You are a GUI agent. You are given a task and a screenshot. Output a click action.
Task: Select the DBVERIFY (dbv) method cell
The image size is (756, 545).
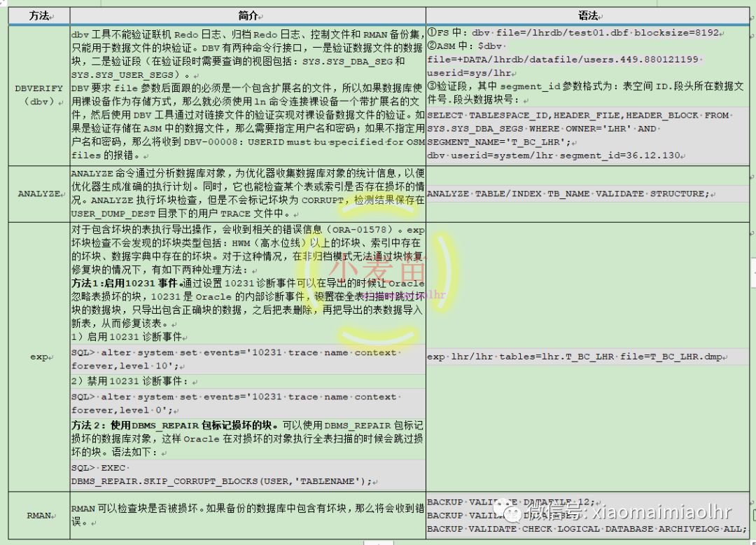(x=39, y=95)
